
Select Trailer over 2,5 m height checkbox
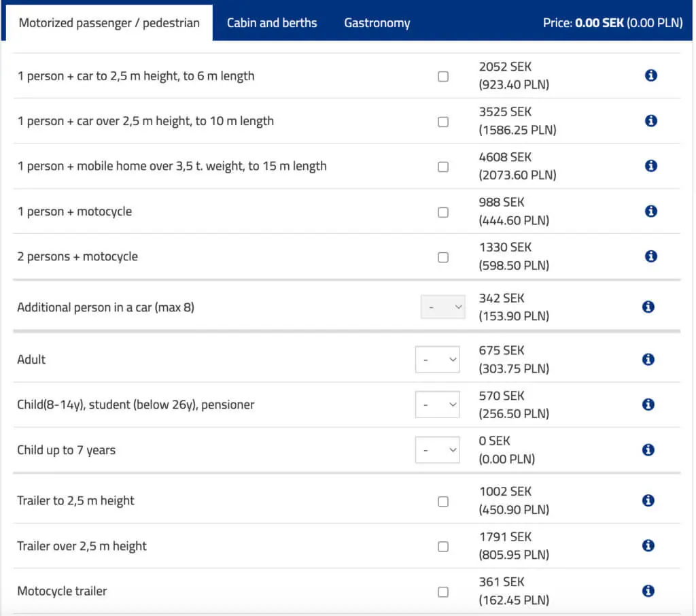click(442, 547)
